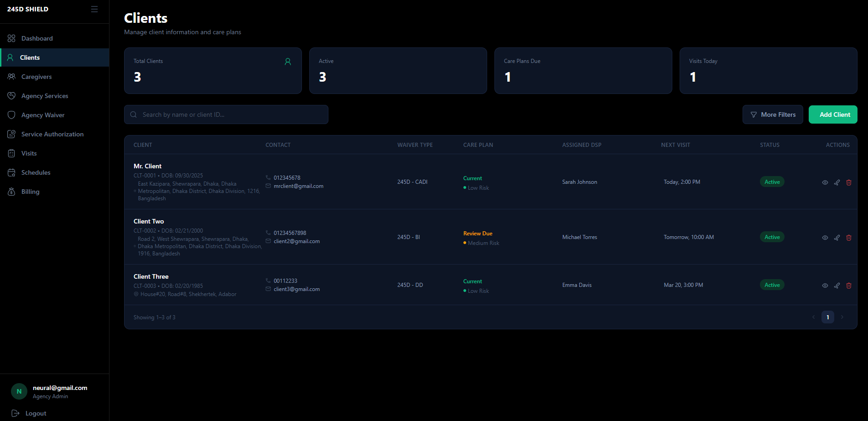This screenshot has height=421, width=868.
Task: Open More Filters options
Action: [773, 114]
